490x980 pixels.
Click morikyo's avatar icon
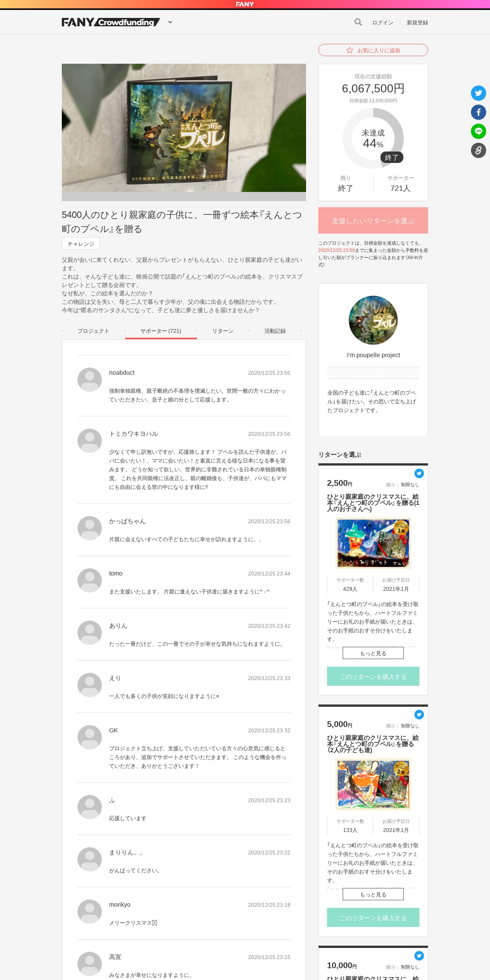click(x=90, y=912)
